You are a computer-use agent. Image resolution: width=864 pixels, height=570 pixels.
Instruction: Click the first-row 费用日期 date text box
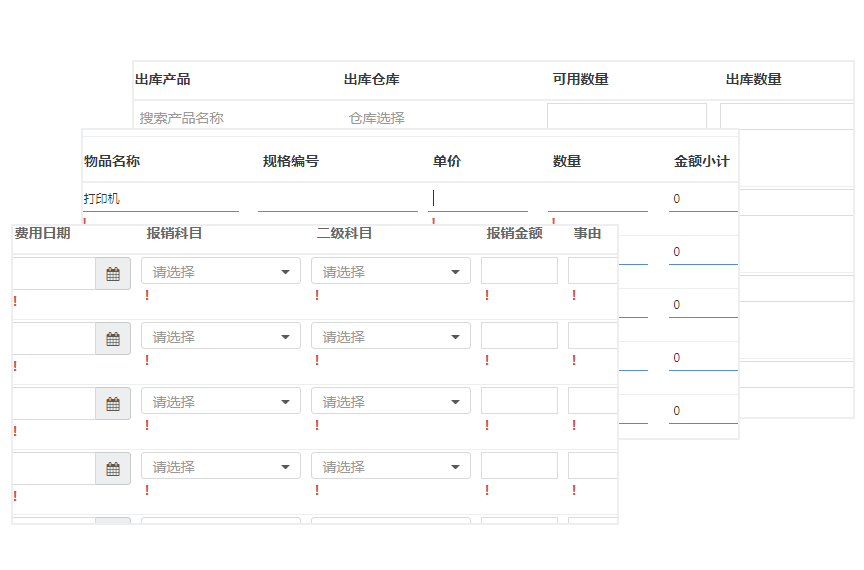click(54, 273)
